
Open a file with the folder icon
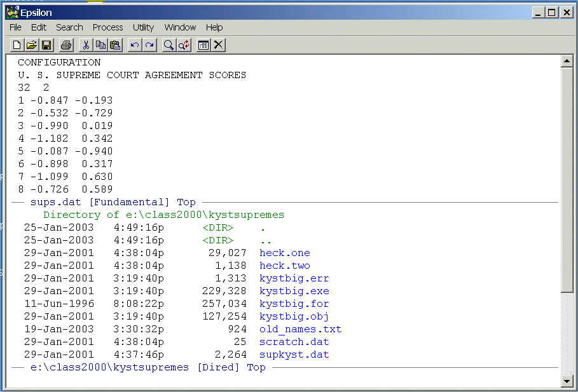(32, 45)
